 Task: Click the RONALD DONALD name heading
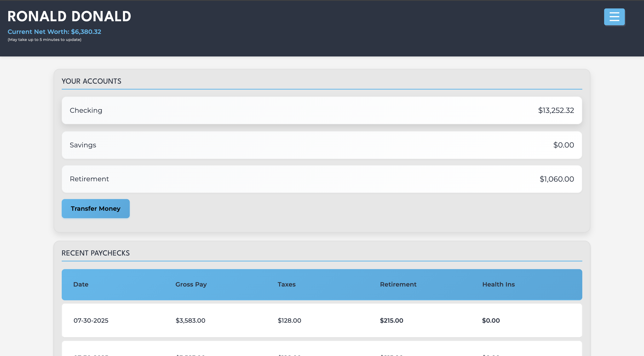tap(69, 16)
